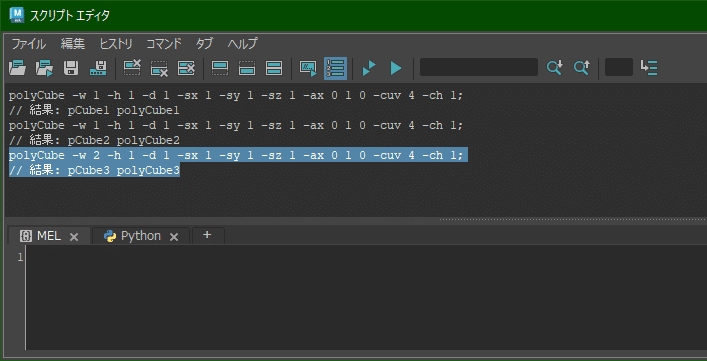Viewport: 707px width, 361px height.
Task: Clear the input pane
Action: click(x=159, y=68)
